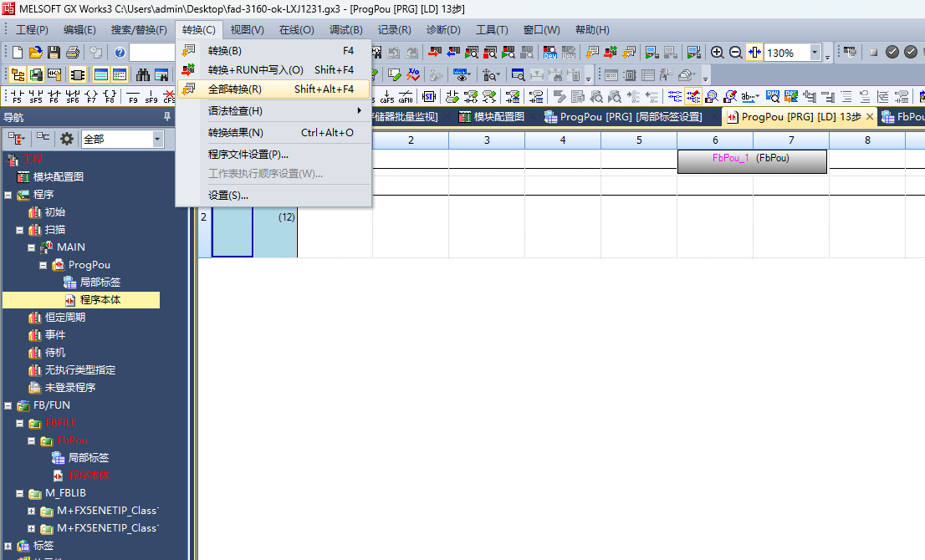Collapse the FB/FUN tree node
This screenshot has width=925, height=560.
8,405
